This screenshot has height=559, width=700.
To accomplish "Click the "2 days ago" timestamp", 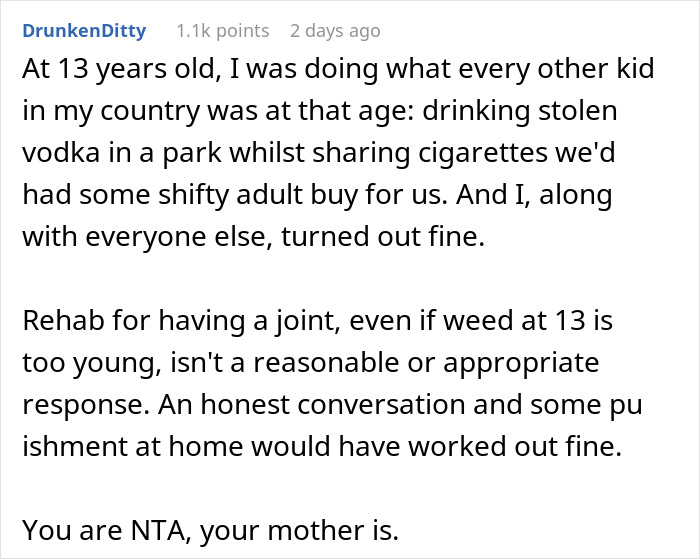I will [x=335, y=31].
